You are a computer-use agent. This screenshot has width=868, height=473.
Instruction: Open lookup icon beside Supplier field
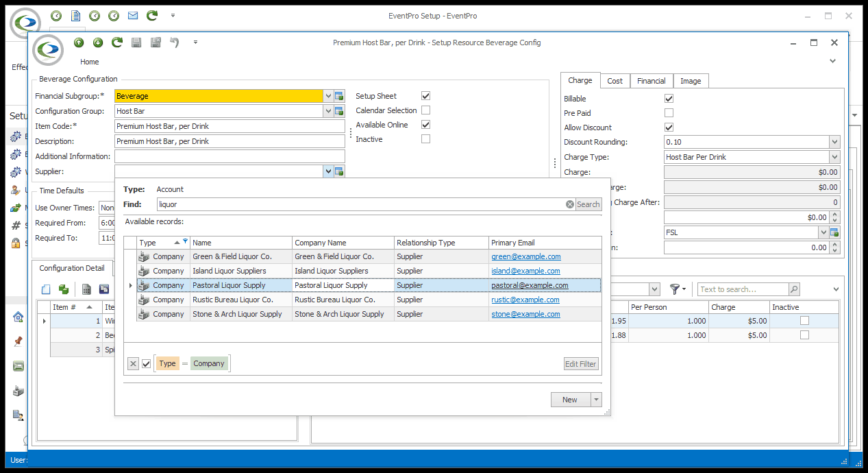[x=339, y=171]
